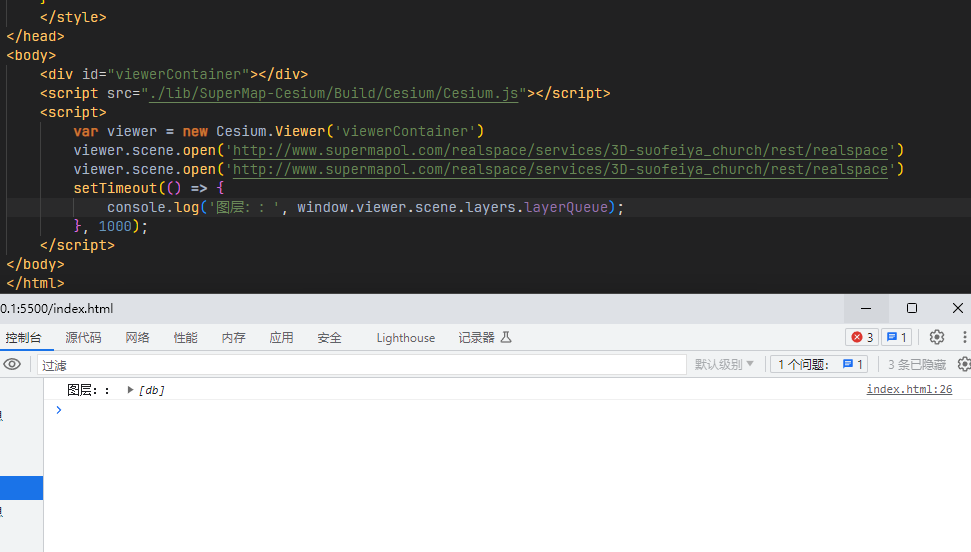Click the closing </style> tag in editor
This screenshot has height=552, width=971.
[x=73, y=17]
